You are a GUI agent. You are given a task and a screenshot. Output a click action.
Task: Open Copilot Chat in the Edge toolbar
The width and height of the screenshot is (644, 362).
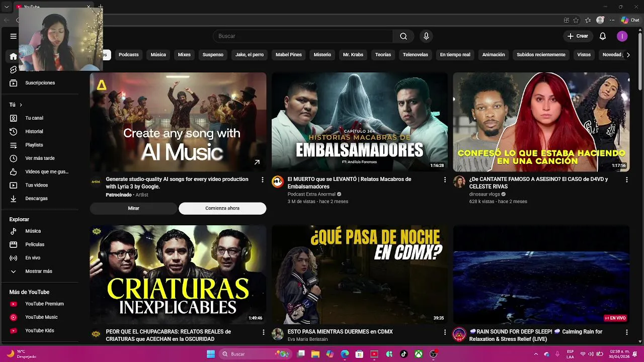pyautogui.click(x=629, y=20)
